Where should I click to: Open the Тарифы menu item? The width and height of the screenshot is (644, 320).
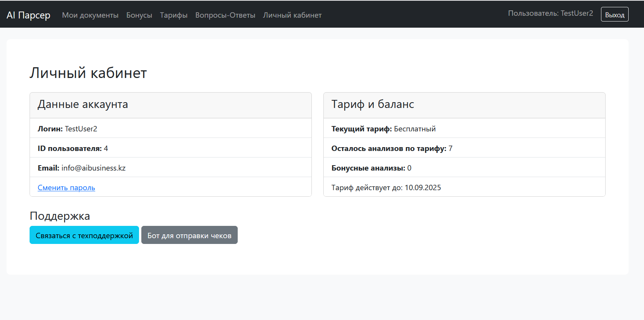(174, 15)
